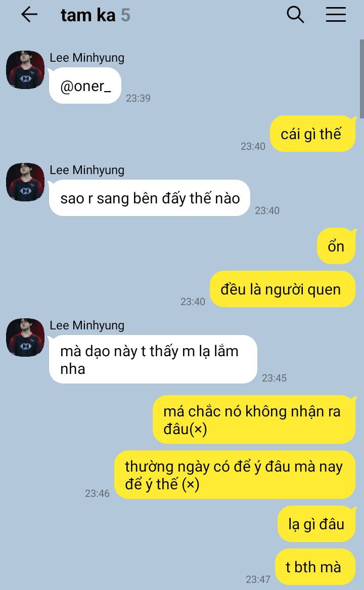Viewport: 364px width, 590px height.
Task: Tap Lee Minhyung's avatar beside @oner_ message
Action: [x=25, y=70]
